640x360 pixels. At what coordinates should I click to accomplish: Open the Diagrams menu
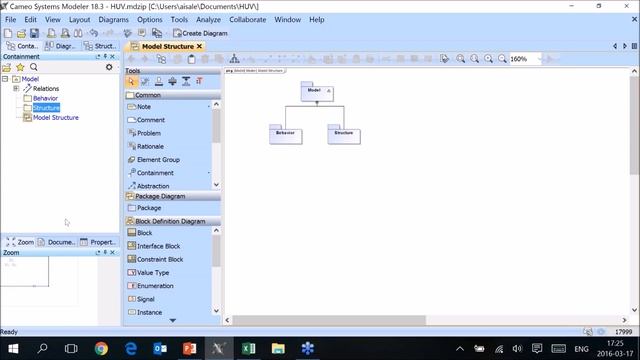tap(113, 20)
